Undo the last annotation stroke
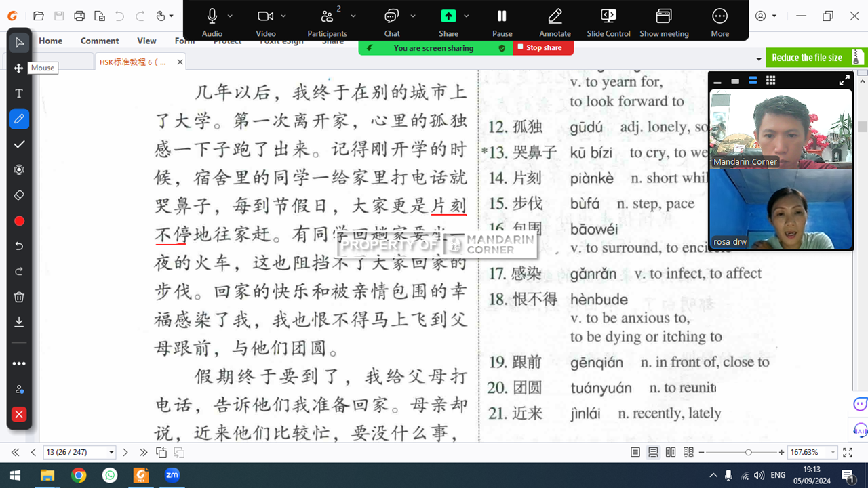Image resolution: width=868 pixels, height=488 pixels. point(19,246)
